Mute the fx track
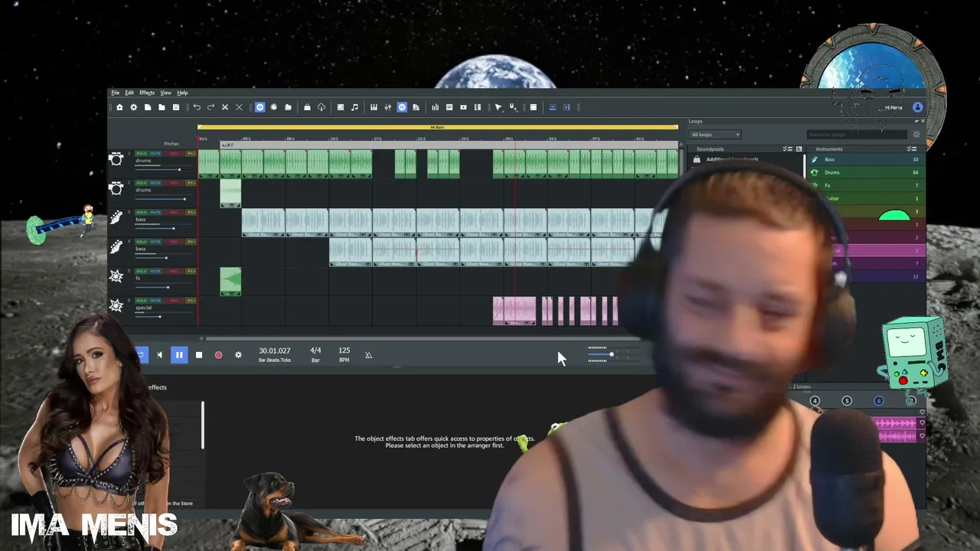 point(155,271)
